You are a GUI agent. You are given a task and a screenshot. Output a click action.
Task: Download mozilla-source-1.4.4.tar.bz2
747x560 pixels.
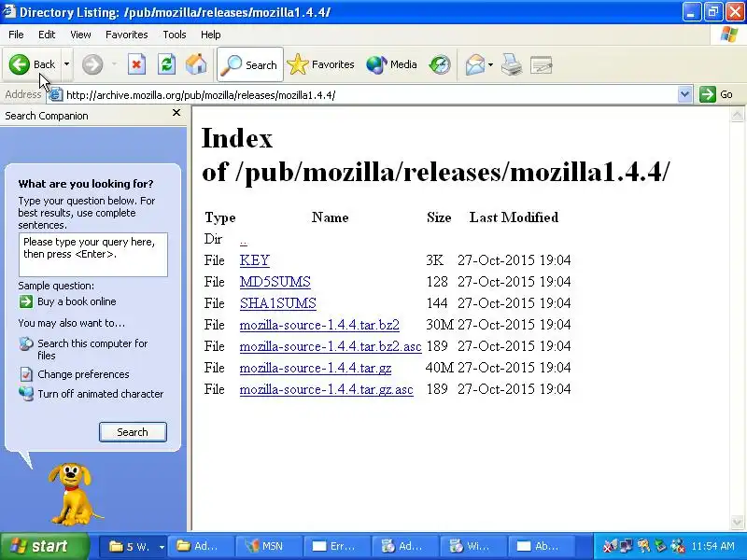click(x=319, y=325)
